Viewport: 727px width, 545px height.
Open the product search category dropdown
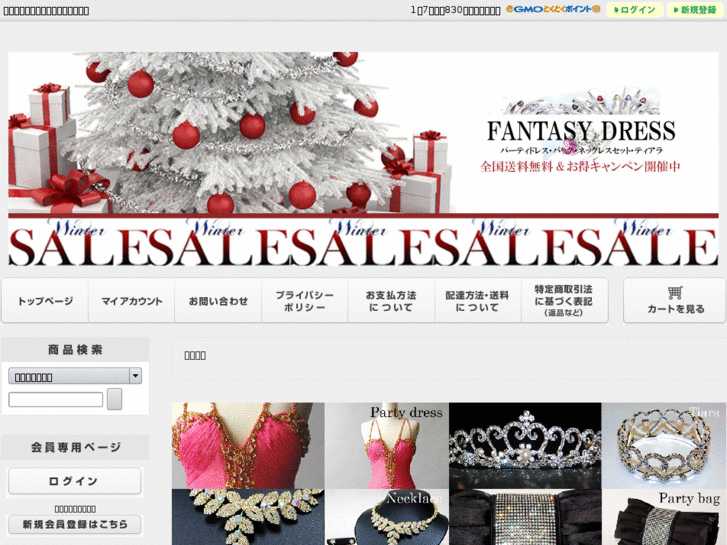coord(75,376)
